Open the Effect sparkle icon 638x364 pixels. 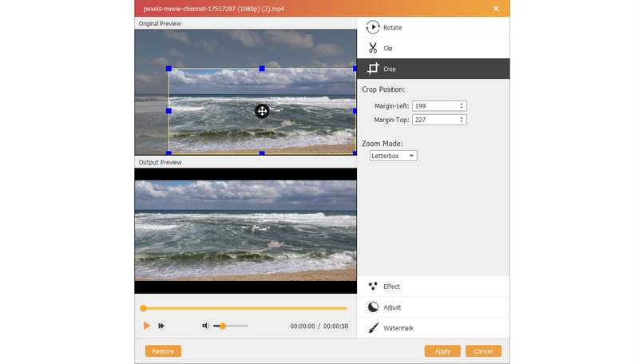tap(372, 286)
